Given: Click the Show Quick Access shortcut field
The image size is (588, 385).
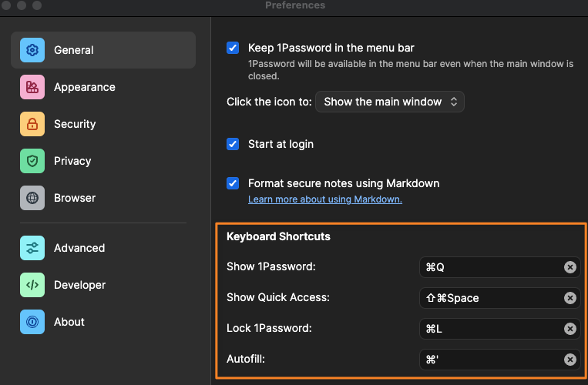Looking at the screenshot, I should pos(489,298).
